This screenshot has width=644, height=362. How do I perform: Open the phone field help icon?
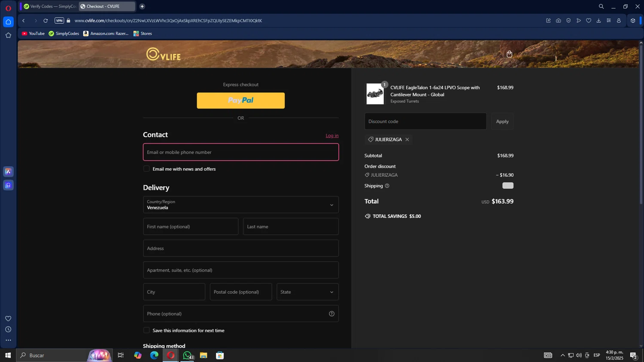tap(331, 314)
